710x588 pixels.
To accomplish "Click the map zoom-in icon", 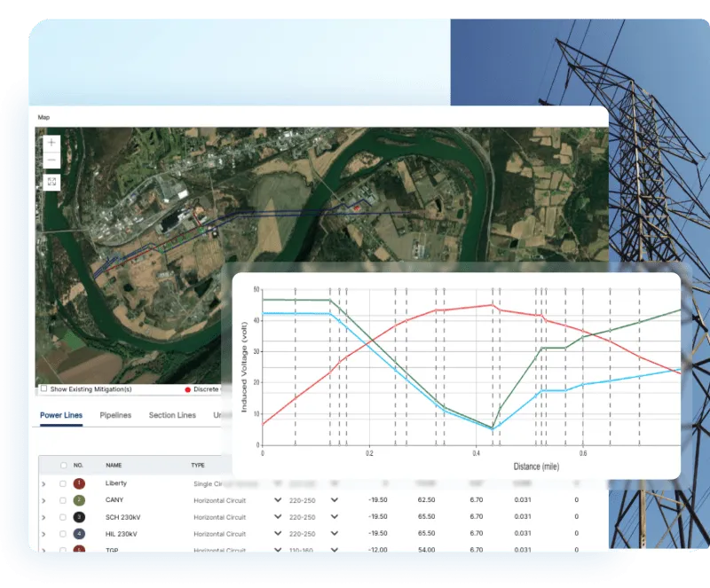I will click(50, 142).
